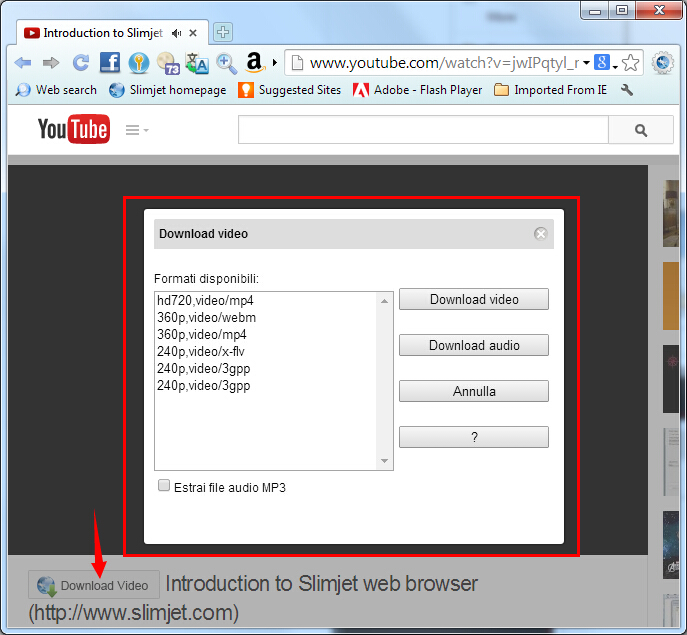
Task: Click the YouTube logo
Action: pos(74,129)
